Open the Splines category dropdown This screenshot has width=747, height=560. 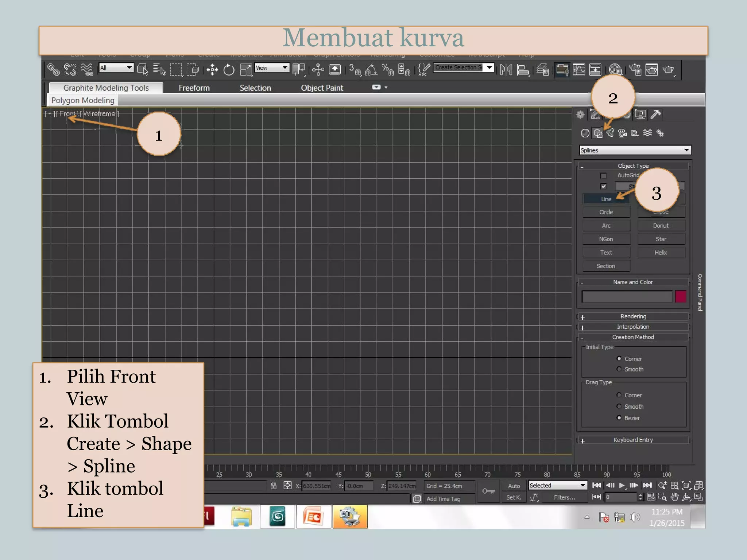click(x=635, y=150)
